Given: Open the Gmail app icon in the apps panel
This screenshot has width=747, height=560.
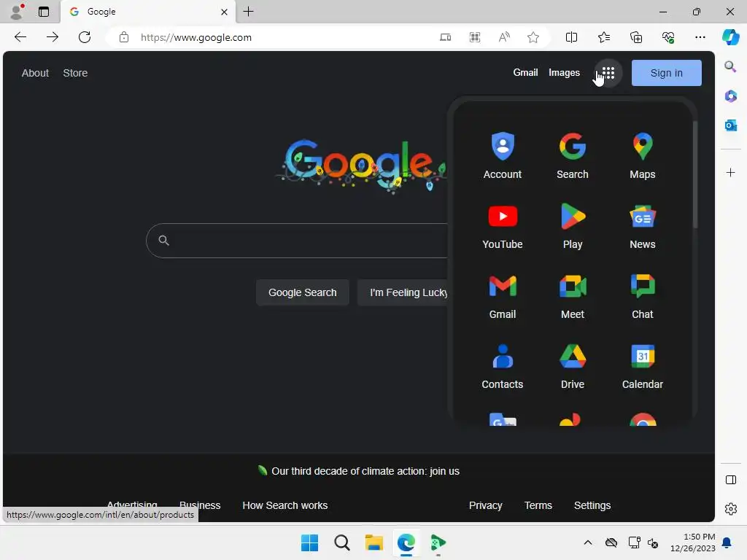Looking at the screenshot, I should pos(502,295).
